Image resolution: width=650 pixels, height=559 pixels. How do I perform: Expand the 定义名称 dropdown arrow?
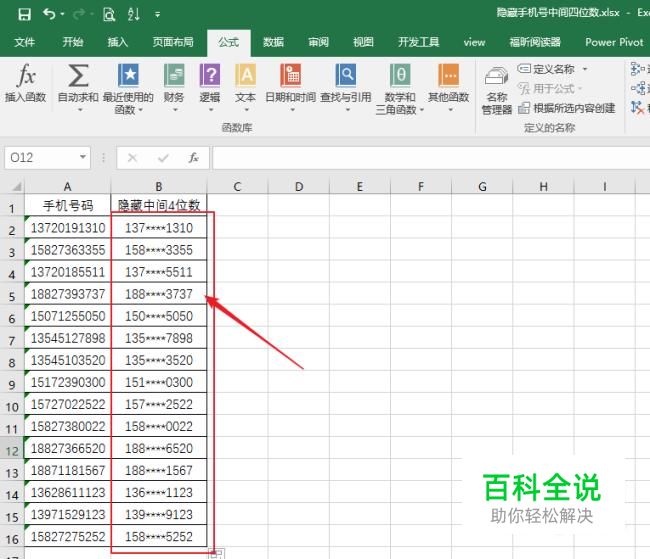pos(585,69)
